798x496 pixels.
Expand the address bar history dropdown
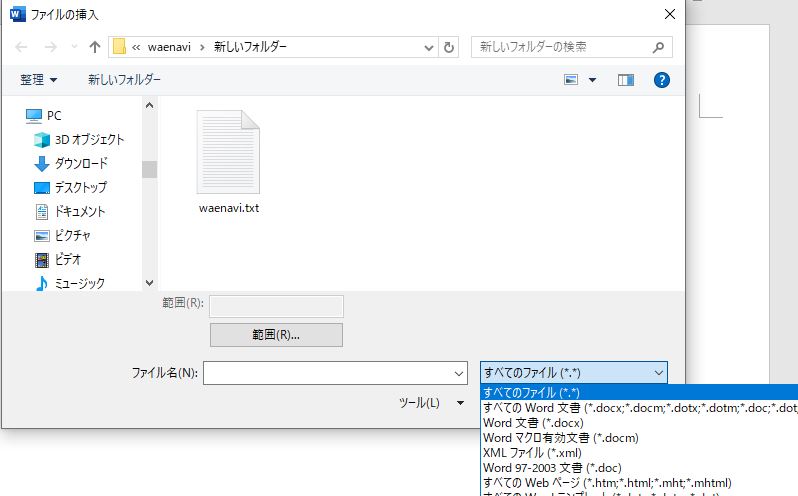pyautogui.click(x=429, y=47)
